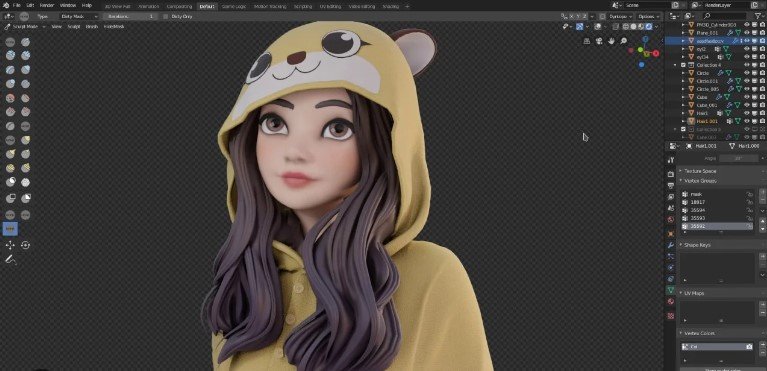Click the zoom magnifier viewport icon
Viewport: 767px width, 371px height.
[x=624, y=41]
